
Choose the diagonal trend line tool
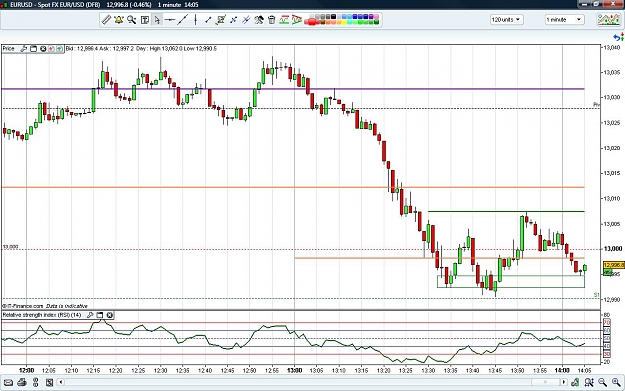pyautogui.click(x=183, y=20)
